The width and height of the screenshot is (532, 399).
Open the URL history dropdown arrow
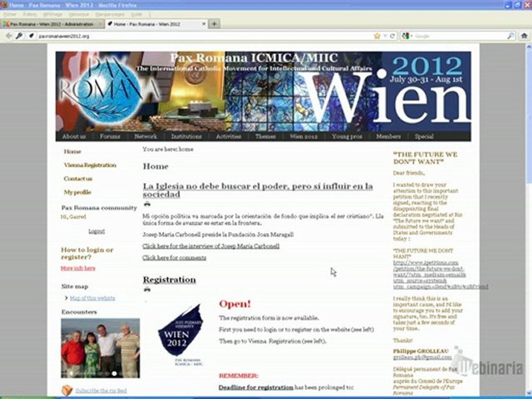385,36
